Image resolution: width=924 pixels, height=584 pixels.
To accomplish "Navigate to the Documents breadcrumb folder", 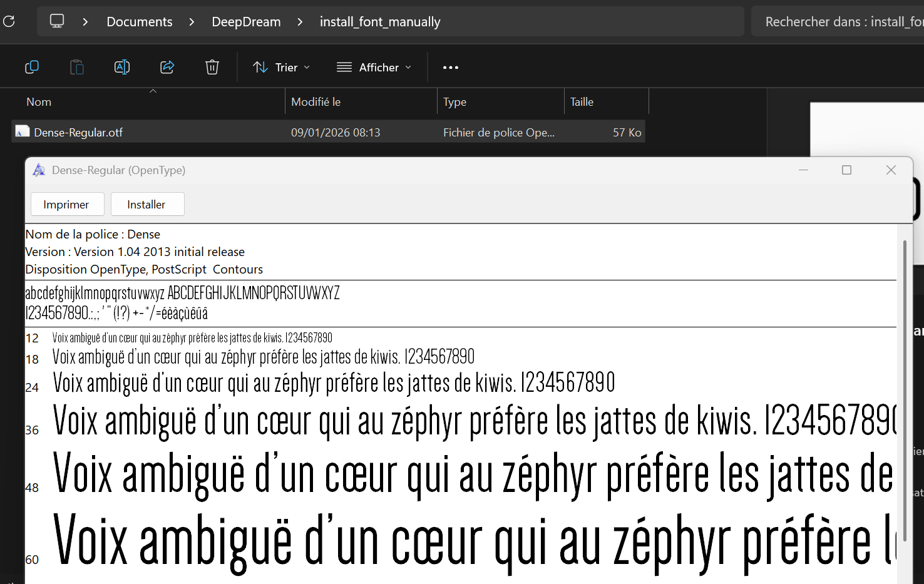I will pyautogui.click(x=140, y=22).
